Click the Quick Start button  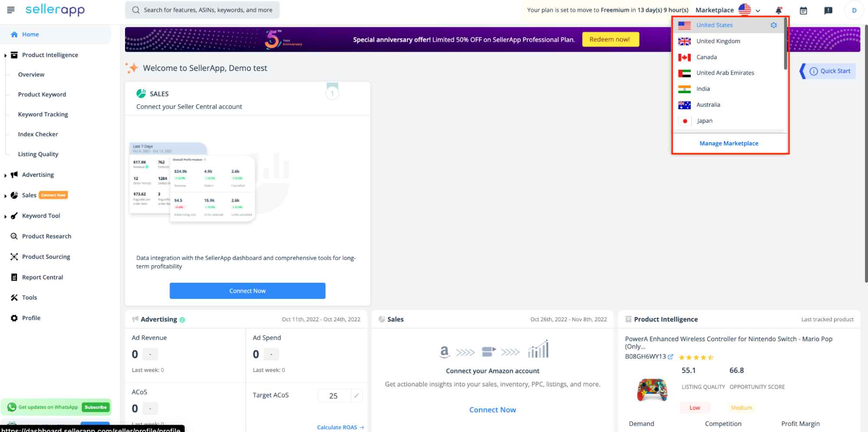(x=831, y=71)
